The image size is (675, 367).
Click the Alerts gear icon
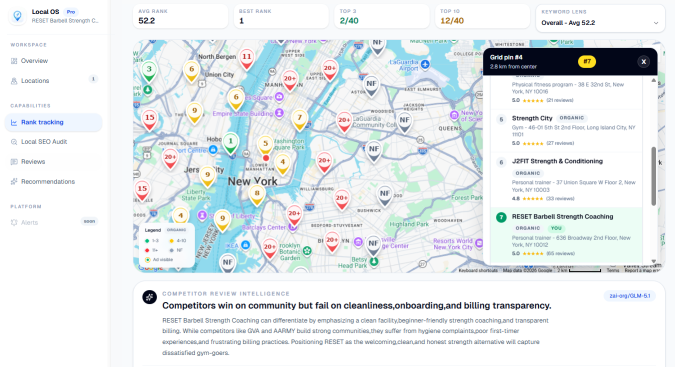pyautogui.click(x=14, y=222)
